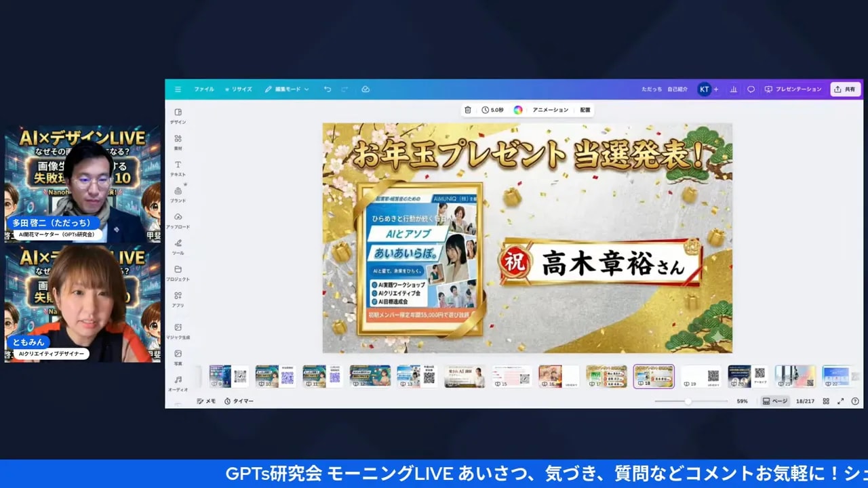Open the マジック生成 panel
This screenshot has height=488, width=868.
click(178, 332)
